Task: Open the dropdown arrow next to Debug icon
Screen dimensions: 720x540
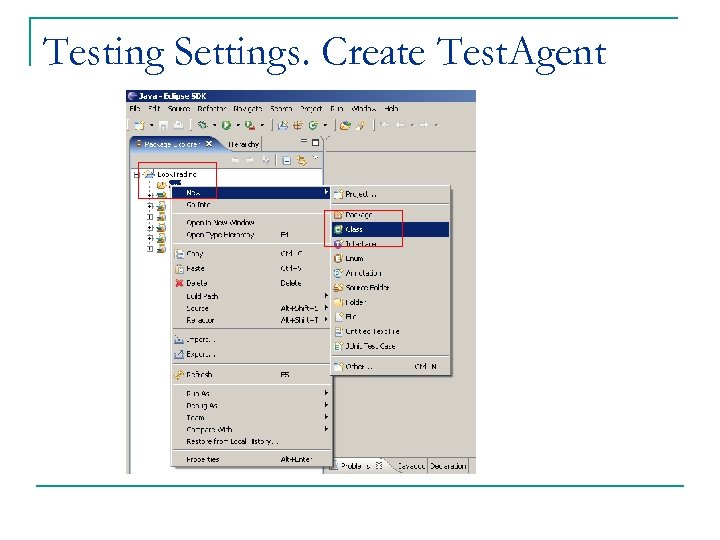Action: click(214, 125)
